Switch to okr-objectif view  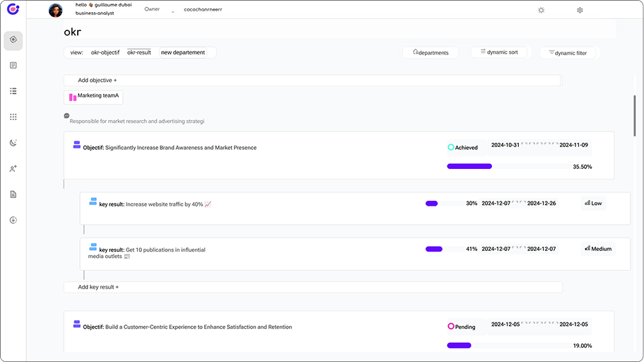click(x=105, y=52)
